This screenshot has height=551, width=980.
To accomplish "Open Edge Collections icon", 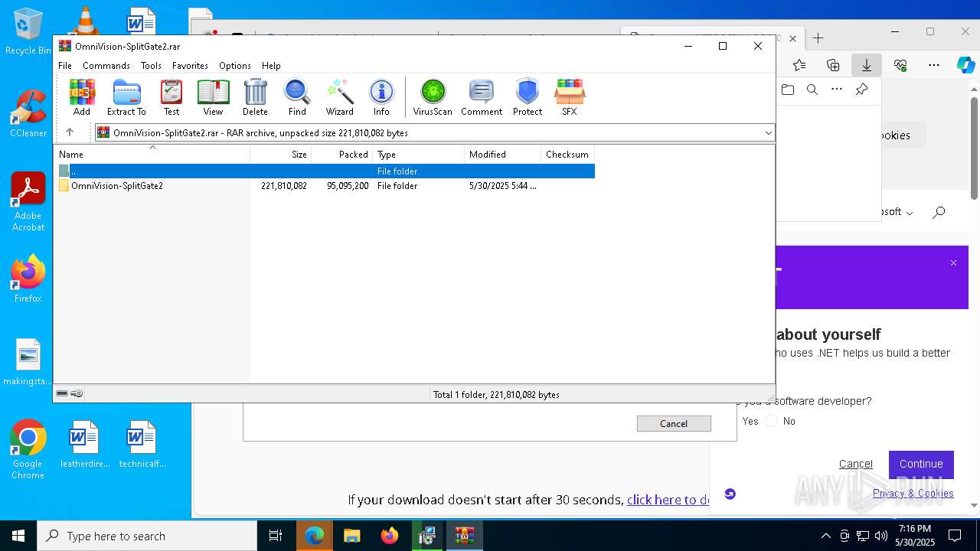I will point(833,65).
